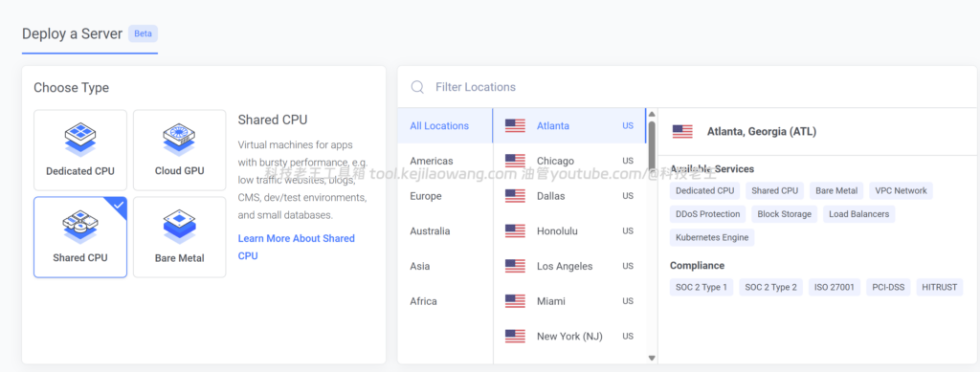Switch to the Australia region tab

point(445,230)
